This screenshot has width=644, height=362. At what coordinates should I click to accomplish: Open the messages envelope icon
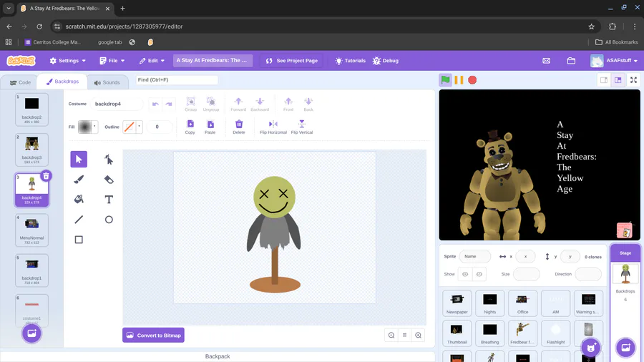tap(546, 61)
